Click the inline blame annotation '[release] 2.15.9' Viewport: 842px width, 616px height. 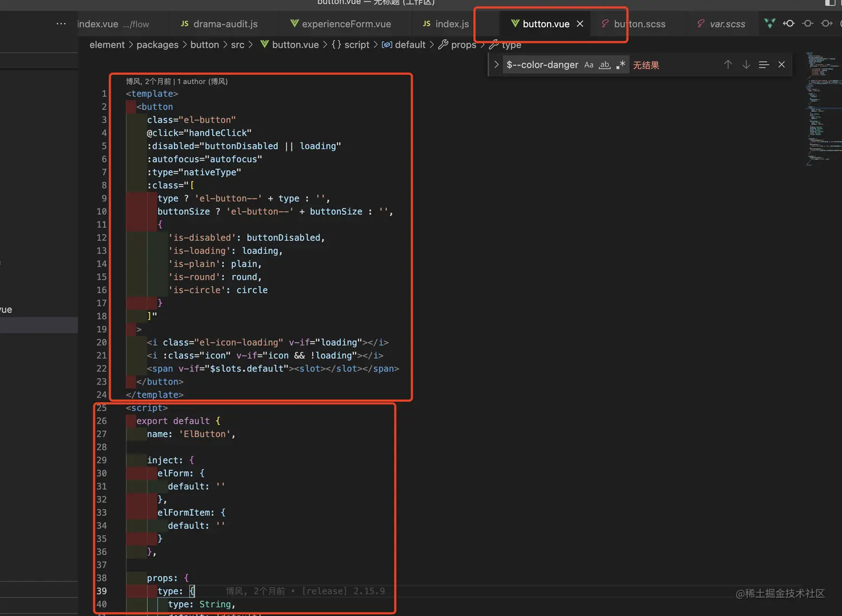(343, 591)
